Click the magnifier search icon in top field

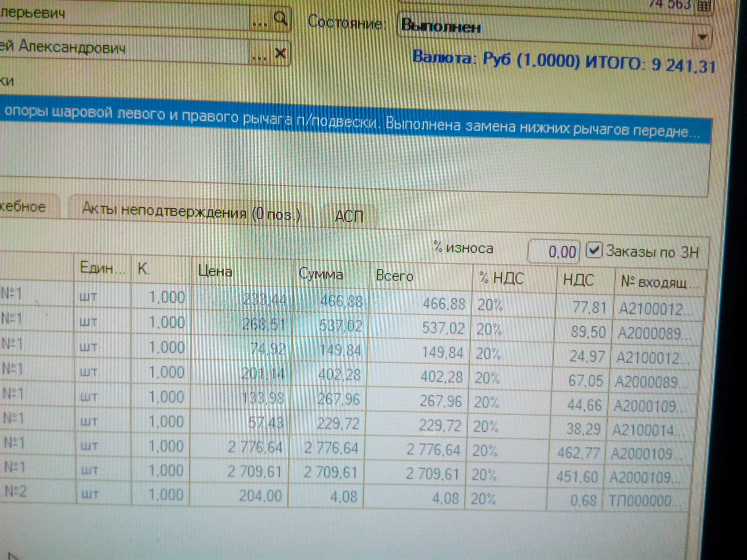(280, 18)
